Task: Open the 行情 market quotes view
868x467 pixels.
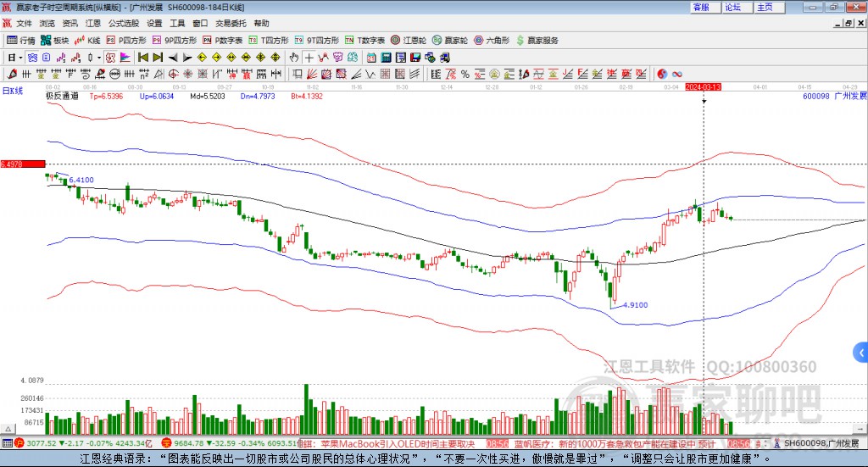Action: coord(20,41)
